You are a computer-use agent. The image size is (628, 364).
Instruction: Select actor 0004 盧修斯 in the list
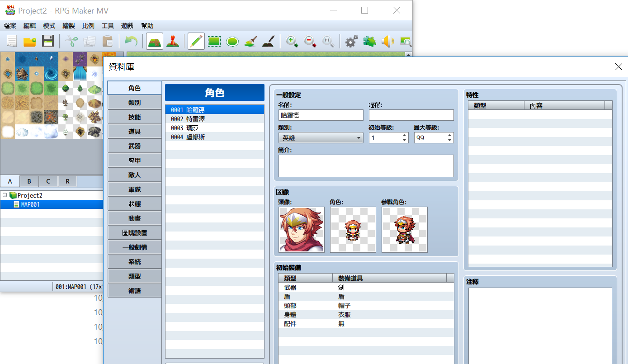tap(215, 137)
